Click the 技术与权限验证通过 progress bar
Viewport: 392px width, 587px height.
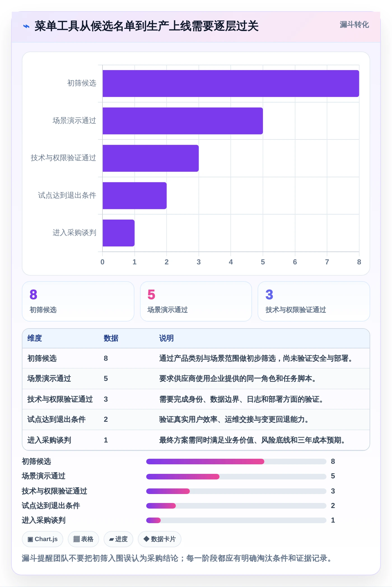(x=236, y=491)
